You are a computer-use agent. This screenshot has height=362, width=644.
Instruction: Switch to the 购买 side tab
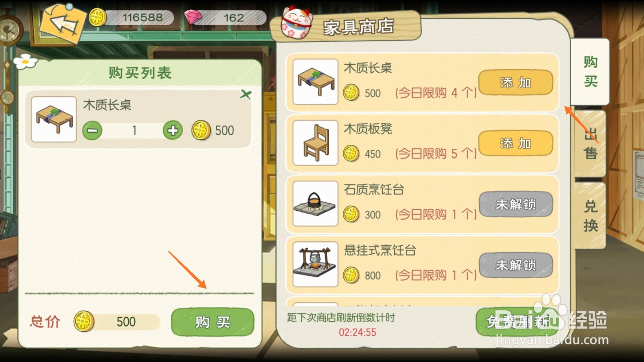coord(590,72)
